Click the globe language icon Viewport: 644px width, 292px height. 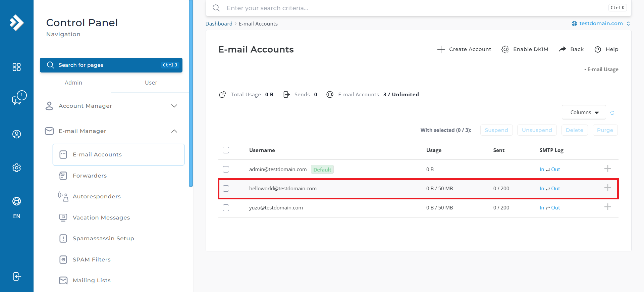[16, 201]
